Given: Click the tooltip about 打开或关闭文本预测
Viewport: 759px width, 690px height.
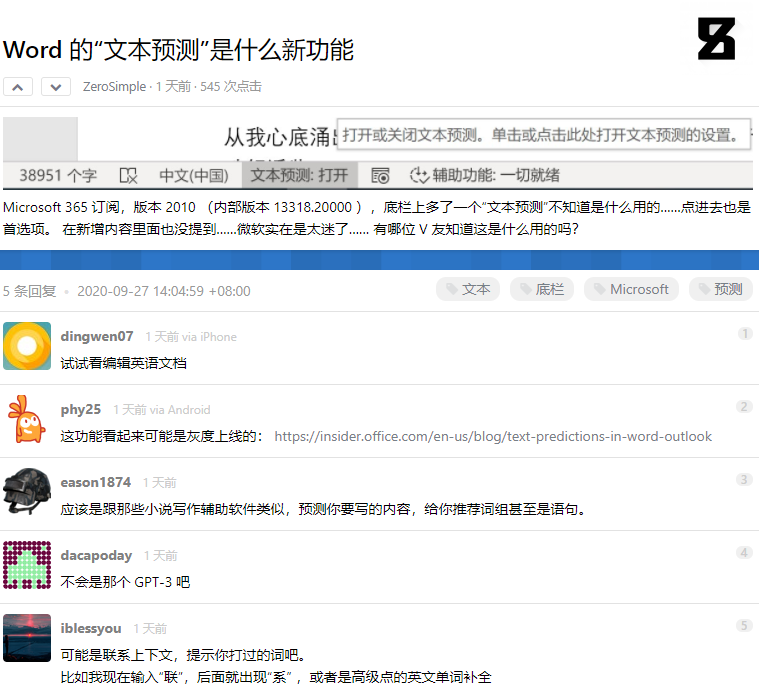Looking at the screenshot, I should point(544,134).
